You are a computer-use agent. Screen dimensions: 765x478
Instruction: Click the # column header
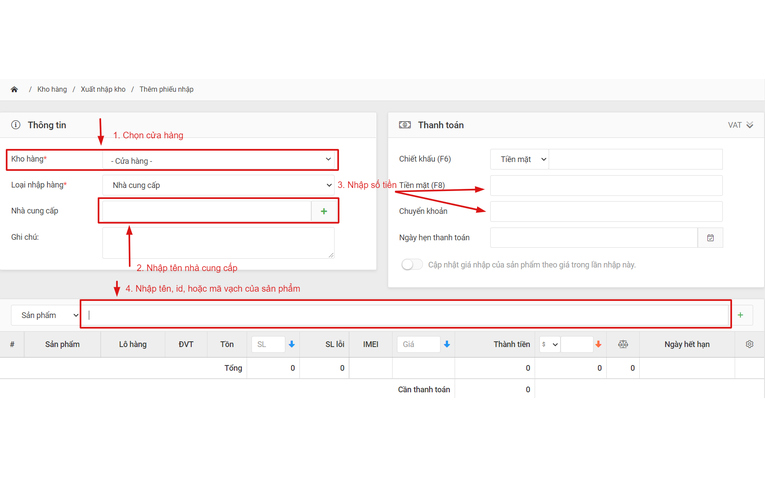(x=12, y=344)
